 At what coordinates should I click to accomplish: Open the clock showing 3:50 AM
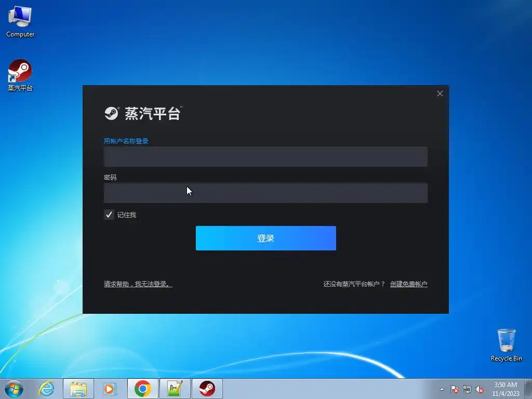[506, 389]
